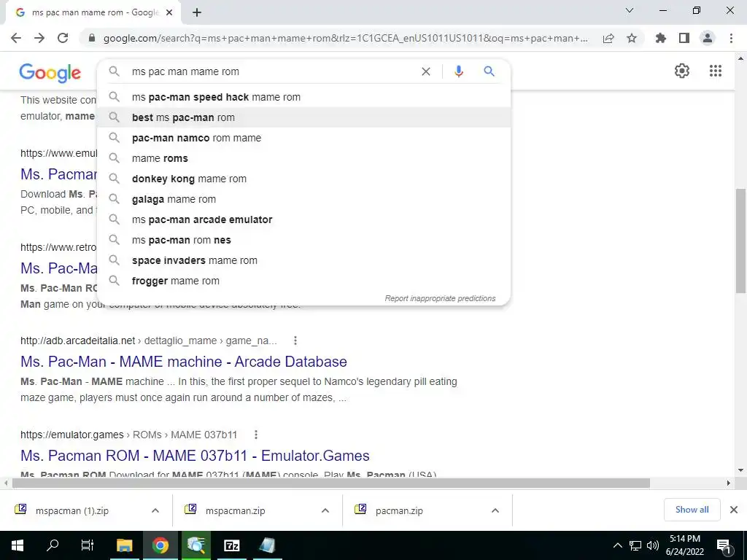Viewport: 747px width, 560px height.
Task: Bookmark this page with the star icon
Action: pos(632,38)
